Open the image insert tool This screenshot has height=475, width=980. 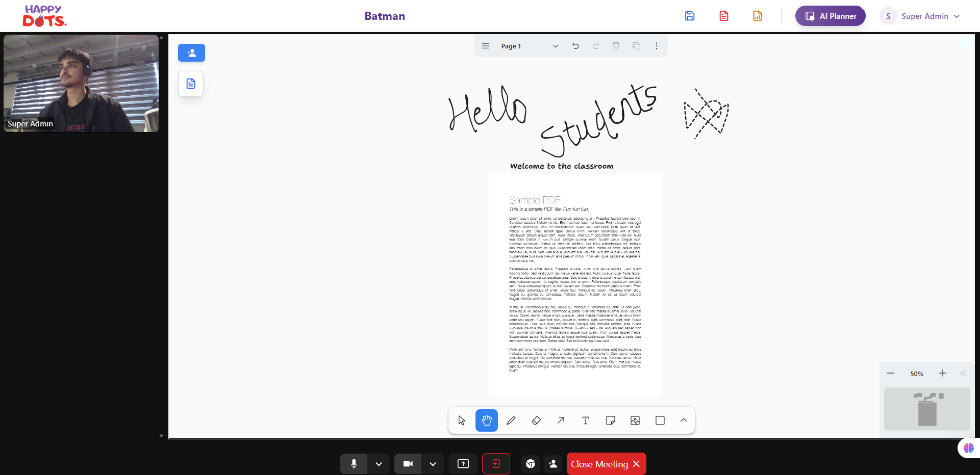point(635,420)
